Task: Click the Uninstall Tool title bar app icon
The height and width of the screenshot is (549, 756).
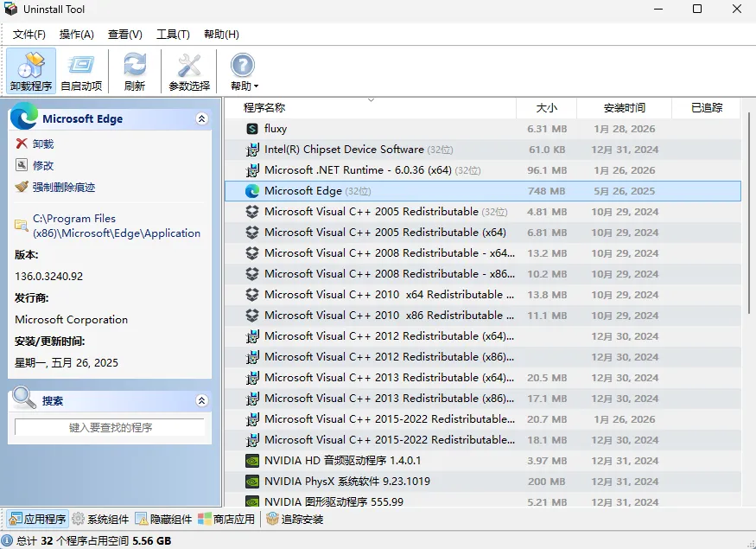Action: tap(10, 9)
